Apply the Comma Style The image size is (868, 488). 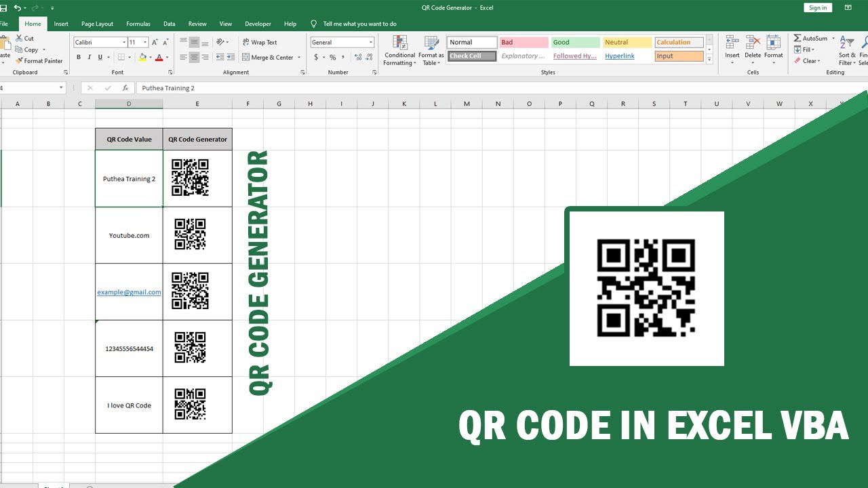(x=343, y=58)
